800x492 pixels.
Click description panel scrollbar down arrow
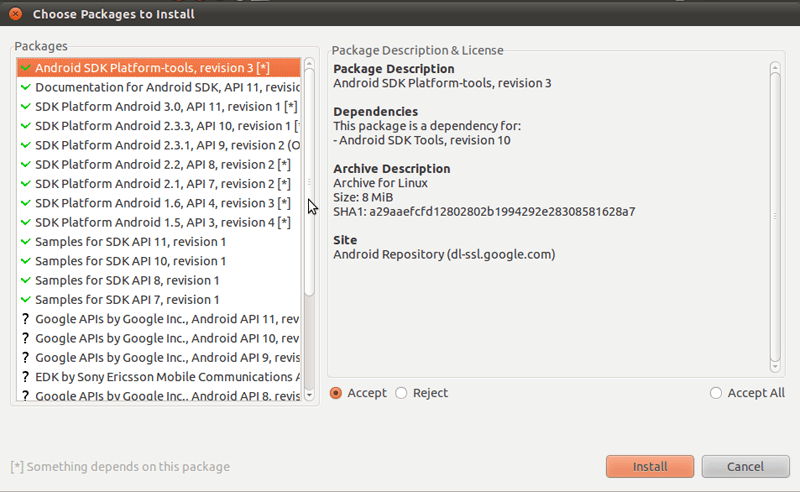point(775,366)
